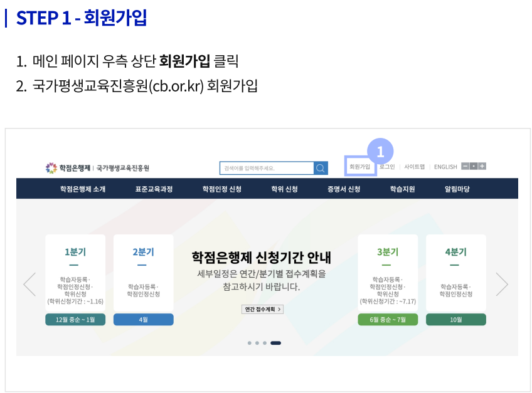Select the first carousel dot indicator
This screenshot has width=532, height=393.
click(x=249, y=343)
